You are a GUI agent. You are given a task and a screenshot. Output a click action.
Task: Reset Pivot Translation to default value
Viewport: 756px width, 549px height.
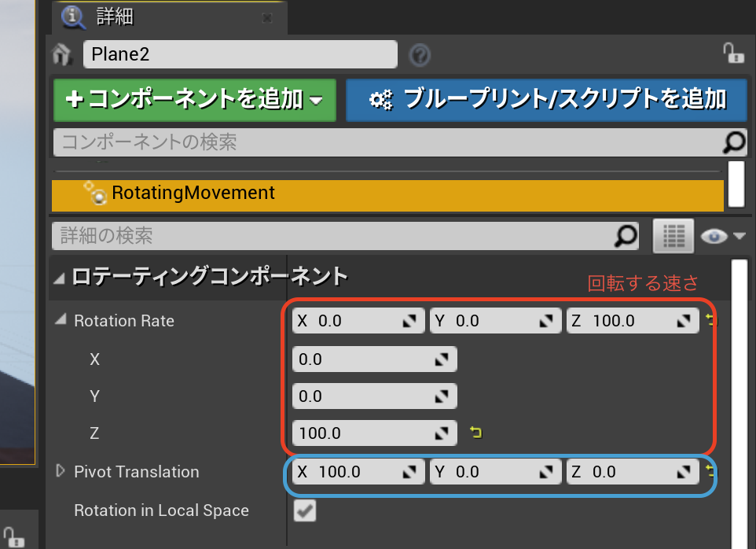[x=710, y=471]
